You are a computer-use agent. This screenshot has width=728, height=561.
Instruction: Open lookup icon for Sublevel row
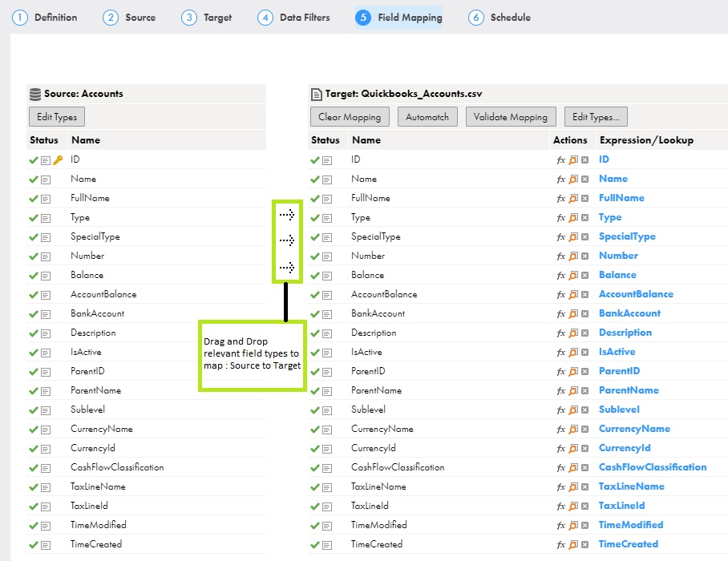coord(573,410)
